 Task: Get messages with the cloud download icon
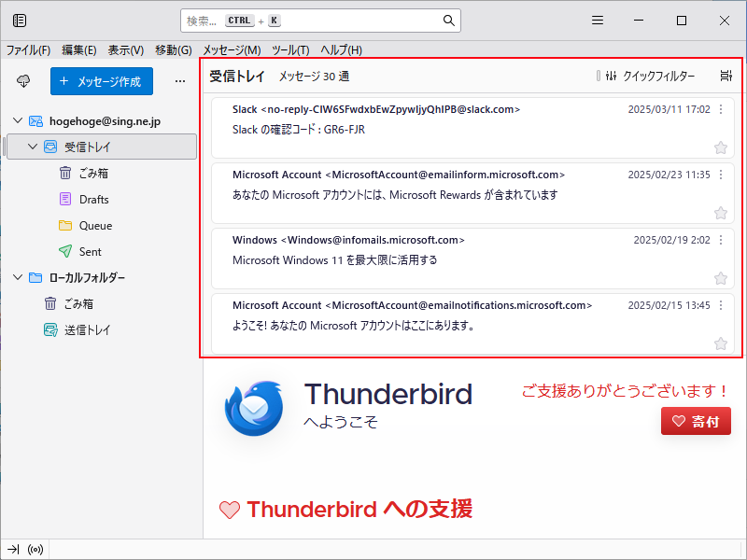(23, 81)
